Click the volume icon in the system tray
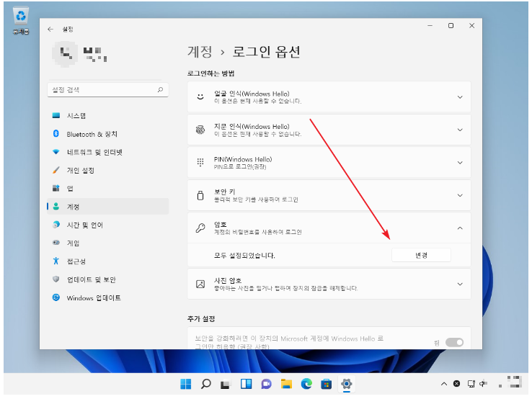Screen dimensions: 532x399 pyautogui.click(x=484, y=384)
